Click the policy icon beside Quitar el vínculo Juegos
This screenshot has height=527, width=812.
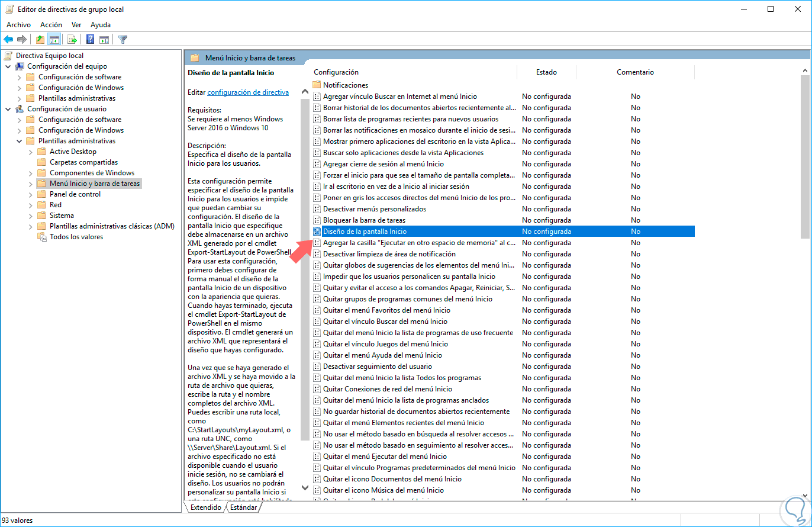(317, 344)
